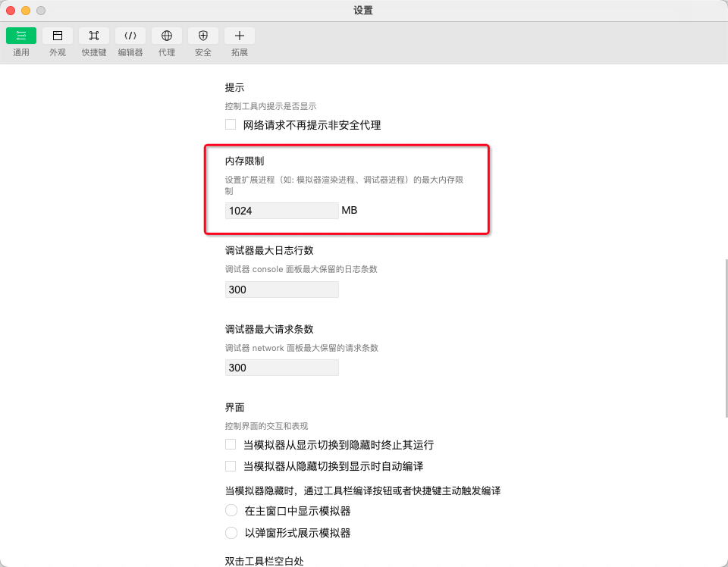Viewport: 728px width, 567px height.
Task: Click the 设置 window title
Action: (363, 10)
